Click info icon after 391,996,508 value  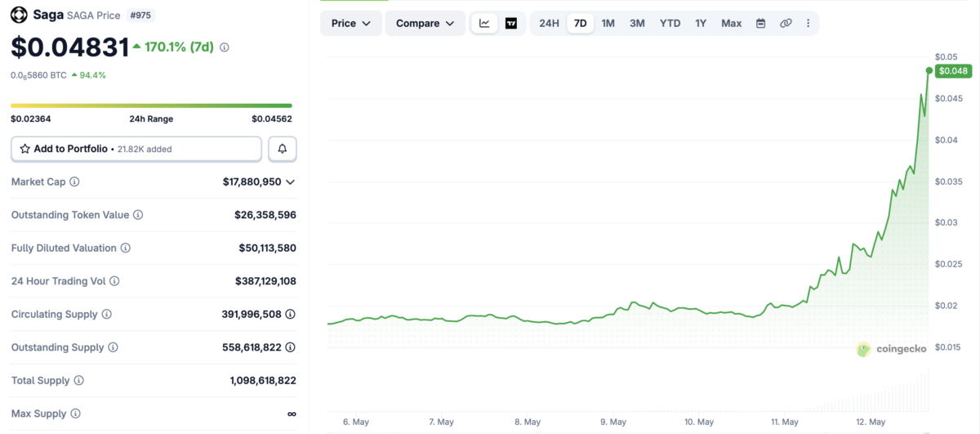coord(291,314)
